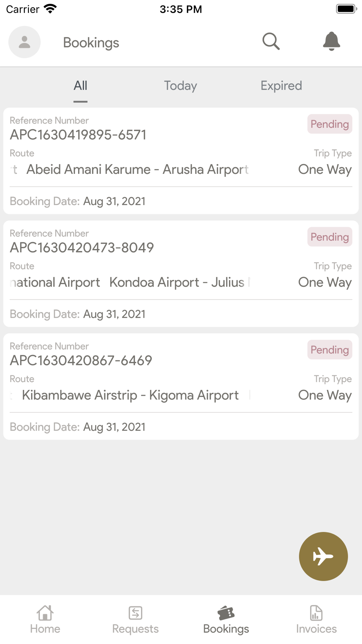Switch to the All filter tab

click(x=80, y=86)
